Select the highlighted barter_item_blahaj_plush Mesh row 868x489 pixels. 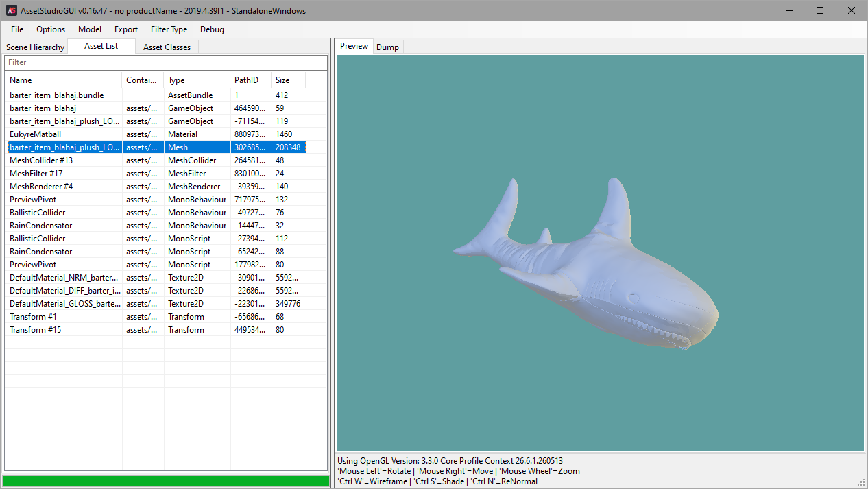point(156,147)
